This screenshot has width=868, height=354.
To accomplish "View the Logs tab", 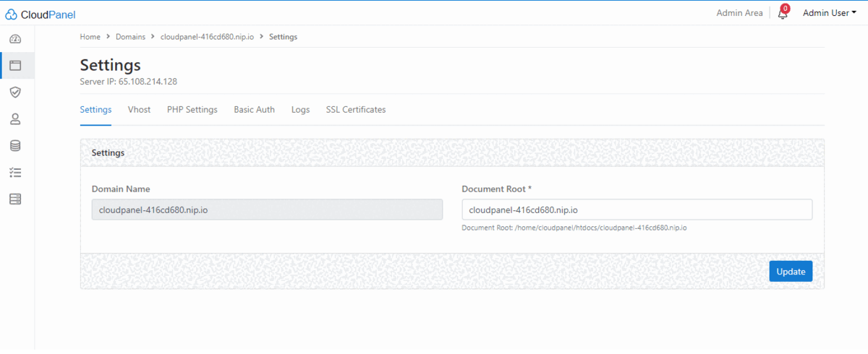I will pyautogui.click(x=300, y=110).
